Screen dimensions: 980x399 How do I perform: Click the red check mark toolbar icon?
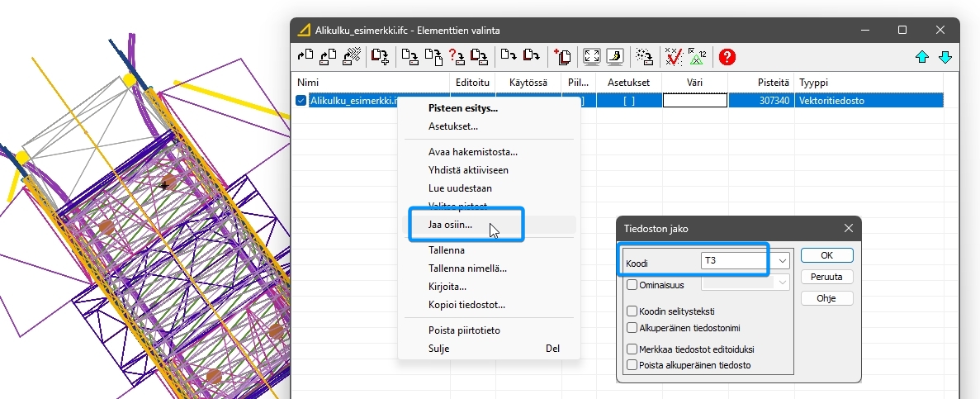pos(674,57)
